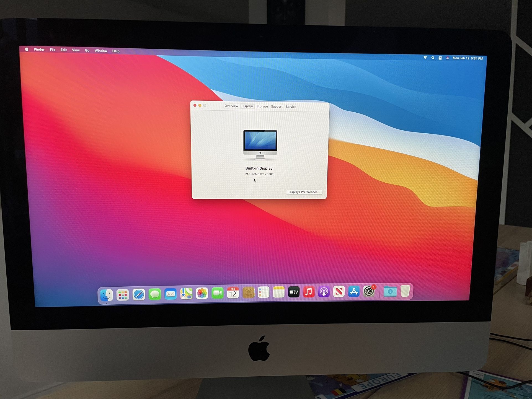
Task: Select the Displays tab
Action: (x=247, y=106)
